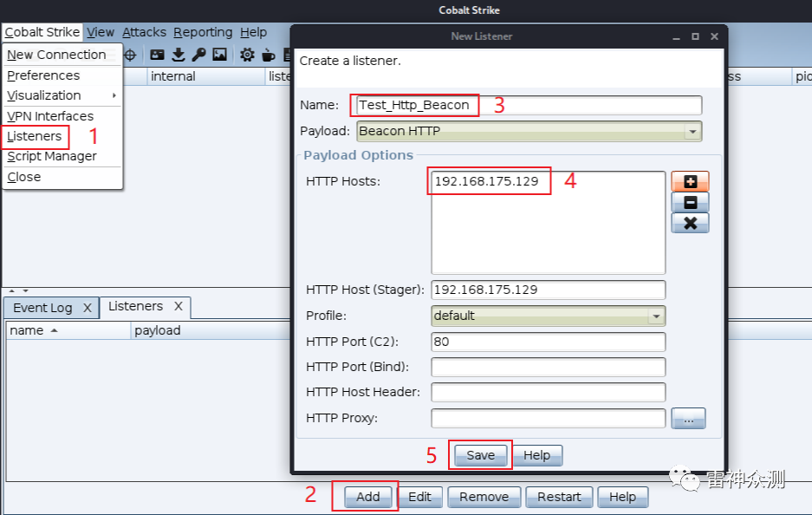Expand the Visualization submenu

(62, 95)
